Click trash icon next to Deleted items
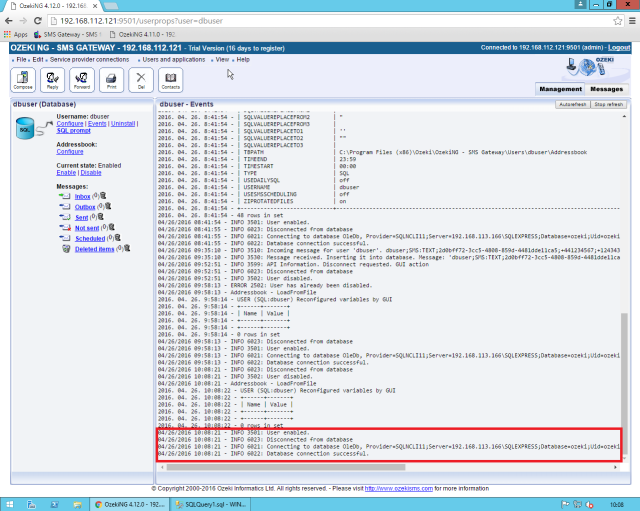The height and width of the screenshot is (511, 640). pos(127,248)
